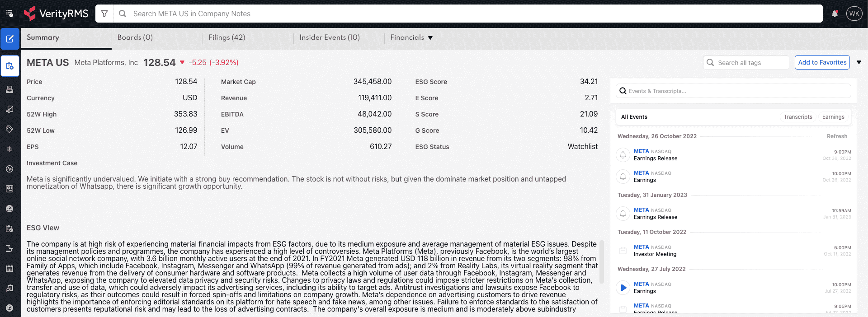Select the All Events filter tab
Image resolution: width=868 pixels, height=317 pixels.
pos(634,117)
